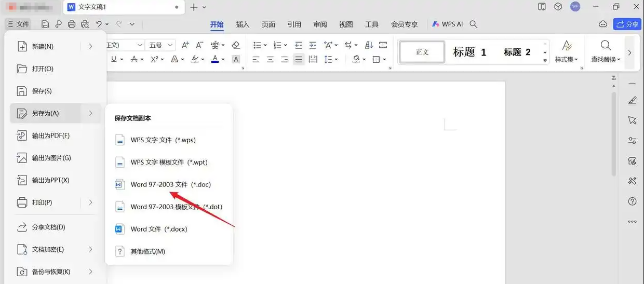Click the text highlight pen icon

coord(195,59)
